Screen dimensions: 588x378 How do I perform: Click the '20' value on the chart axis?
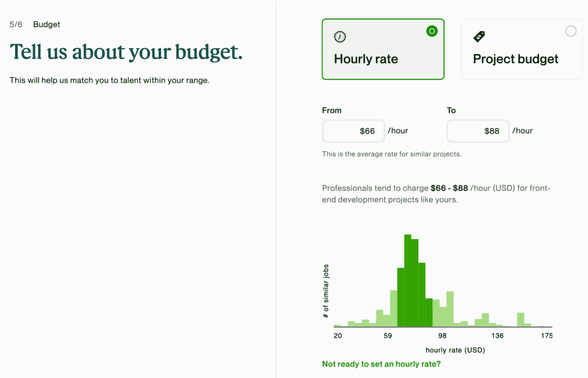point(338,335)
